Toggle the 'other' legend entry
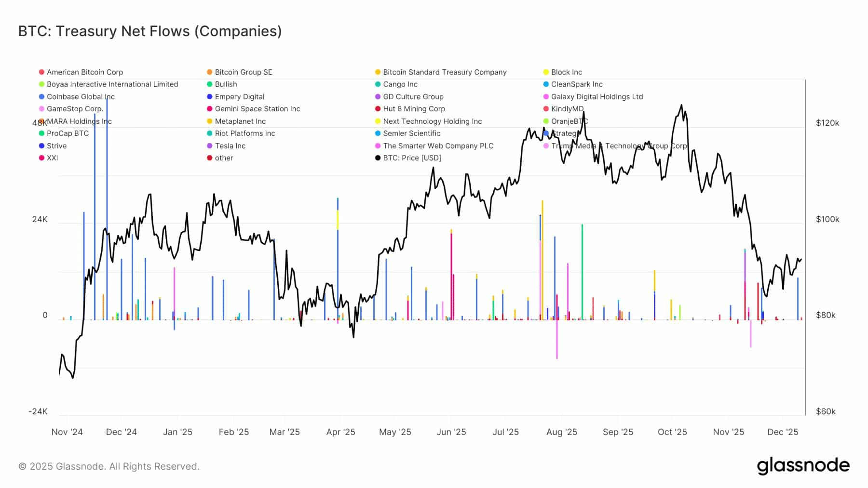The image size is (868, 488). point(224,158)
